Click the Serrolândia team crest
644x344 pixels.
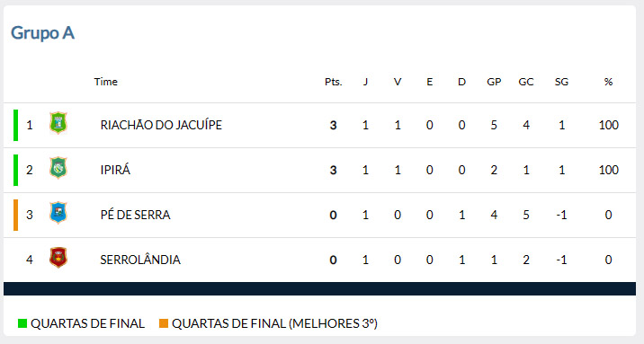click(x=58, y=258)
